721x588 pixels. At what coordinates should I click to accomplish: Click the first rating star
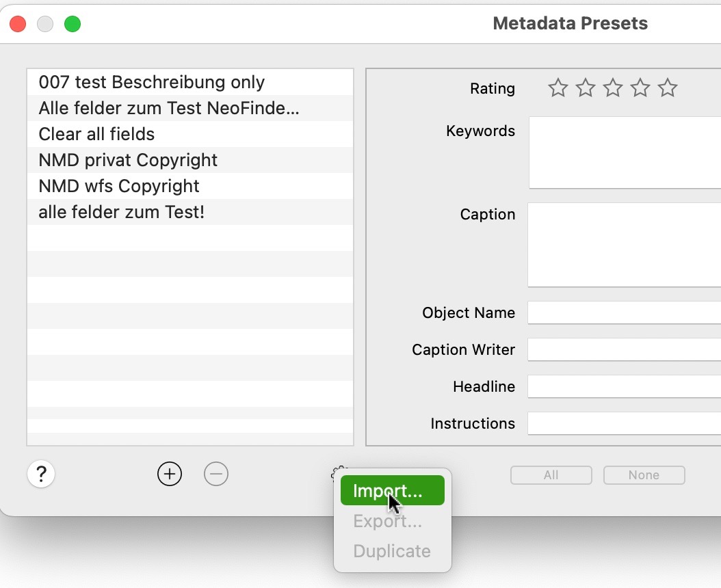pyautogui.click(x=558, y=88)
